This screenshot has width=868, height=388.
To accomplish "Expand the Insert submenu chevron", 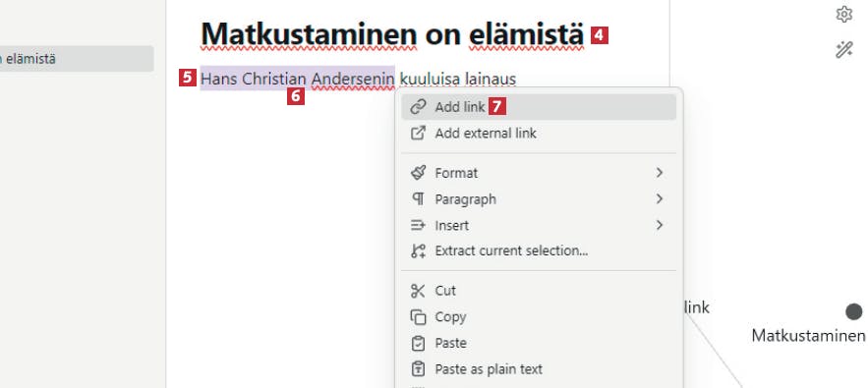I will pyautogui.click(x=660, y=225).
